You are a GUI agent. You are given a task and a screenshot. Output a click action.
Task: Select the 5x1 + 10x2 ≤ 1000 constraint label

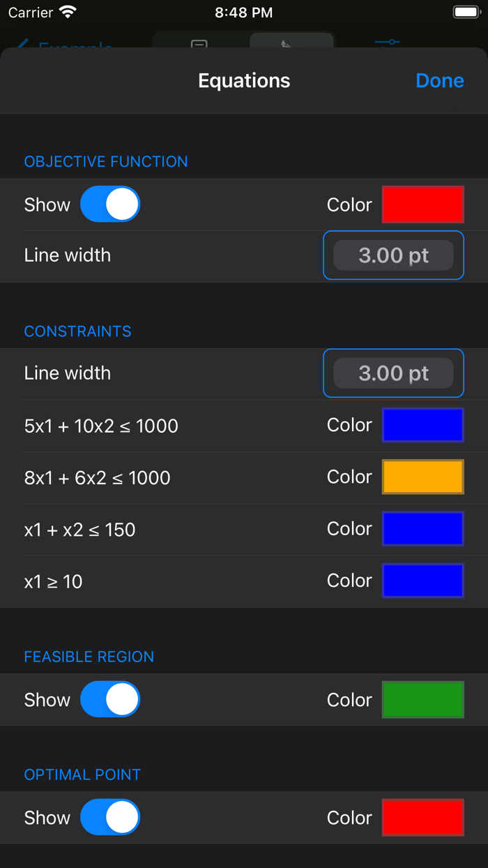[101, 426]
